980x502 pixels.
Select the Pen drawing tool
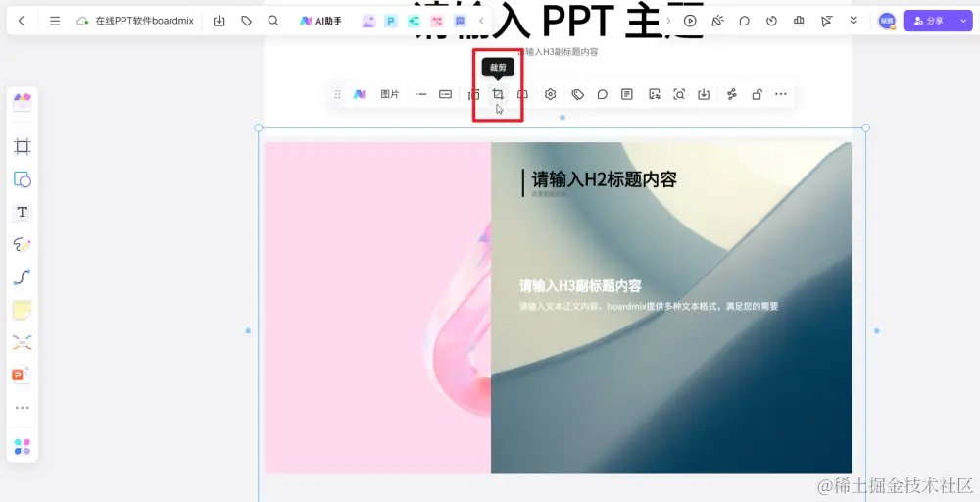click(x=23, y=244)
